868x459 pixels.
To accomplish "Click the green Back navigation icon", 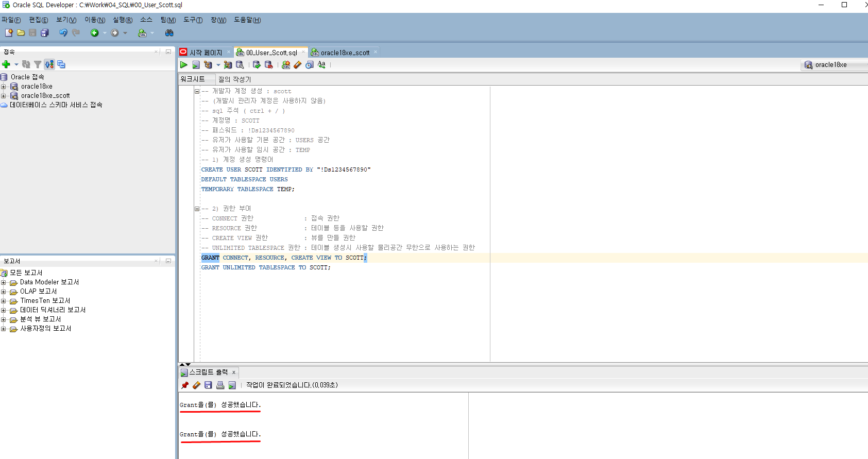I will 94,33.
